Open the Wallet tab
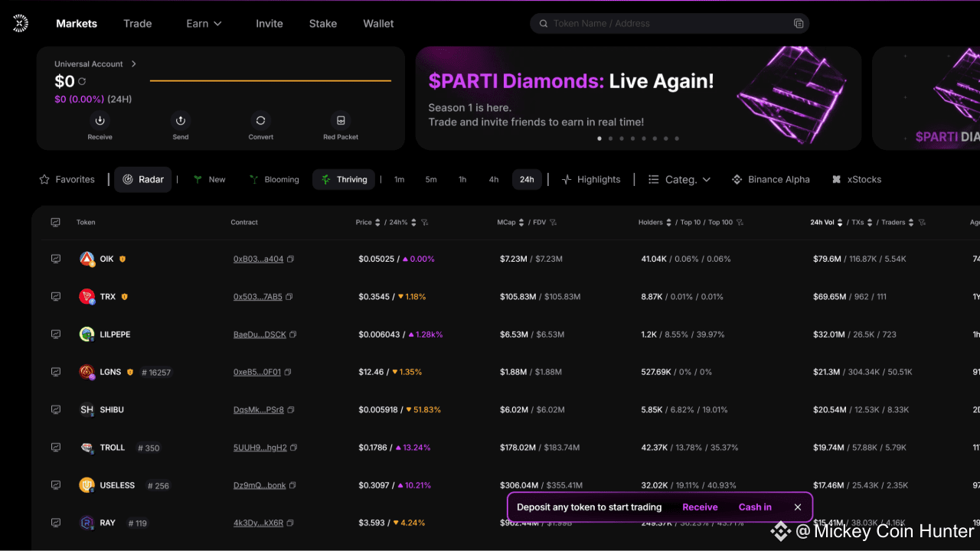The image size is (980, 551). [378, 24]
